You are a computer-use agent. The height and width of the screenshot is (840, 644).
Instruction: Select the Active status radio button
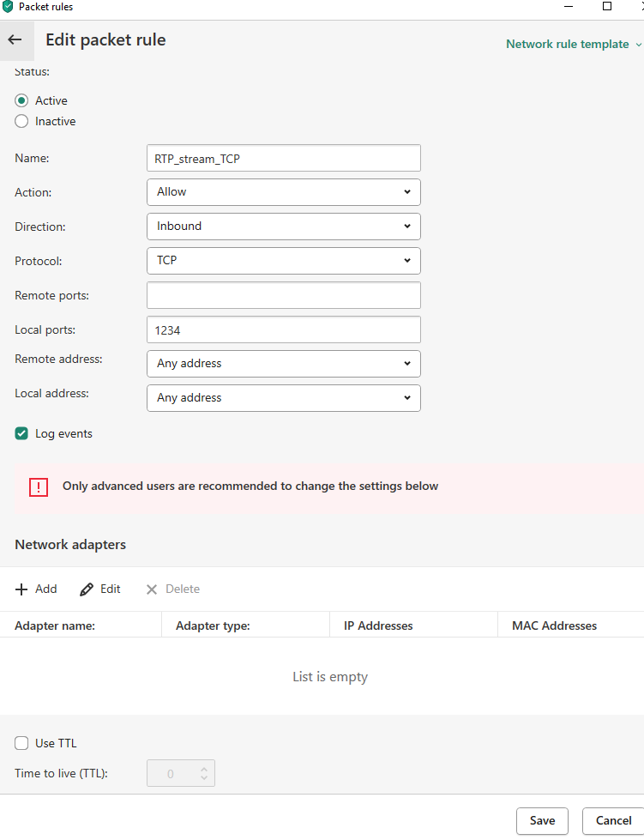pos(21,100)
